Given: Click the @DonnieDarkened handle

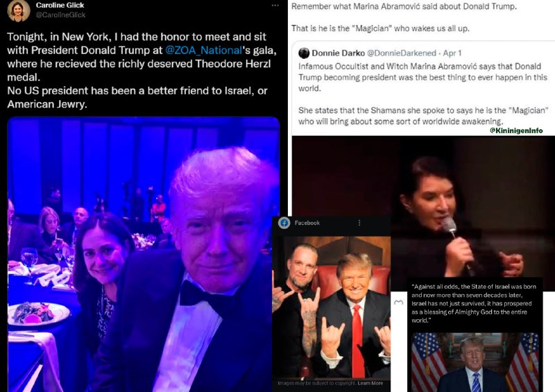Looking at the screenshot, I should [402, 53].
